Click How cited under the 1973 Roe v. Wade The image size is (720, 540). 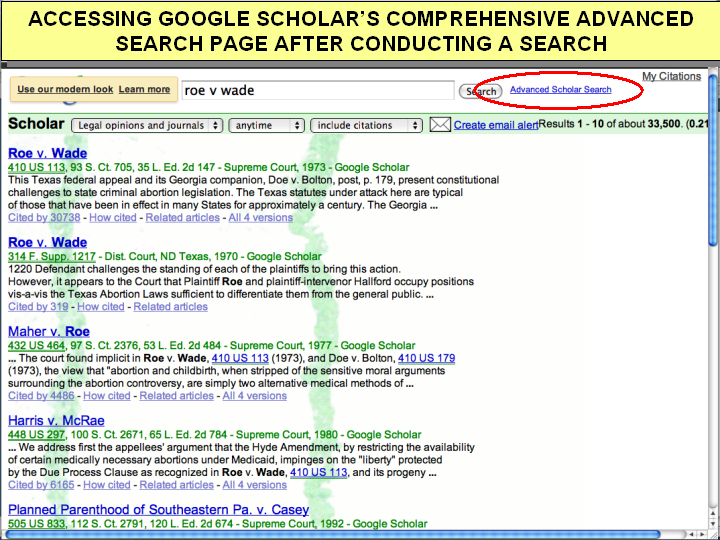click(112, 217)
